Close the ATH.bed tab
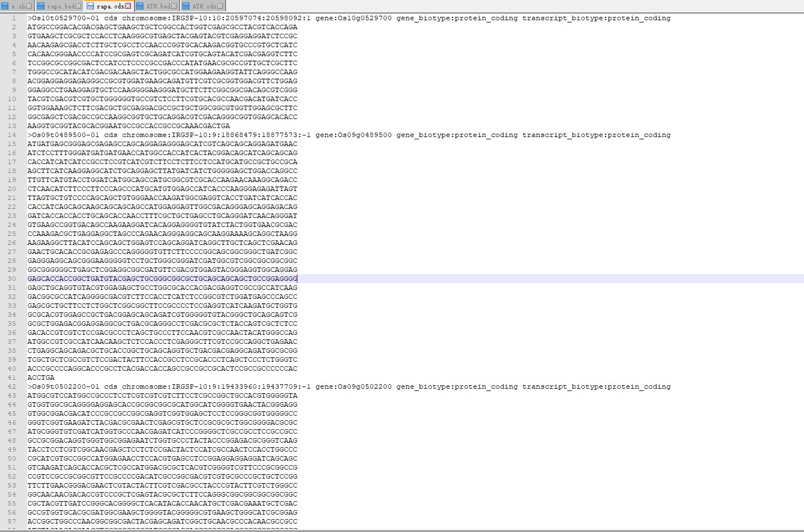804x532 pixels. (174, 6)
